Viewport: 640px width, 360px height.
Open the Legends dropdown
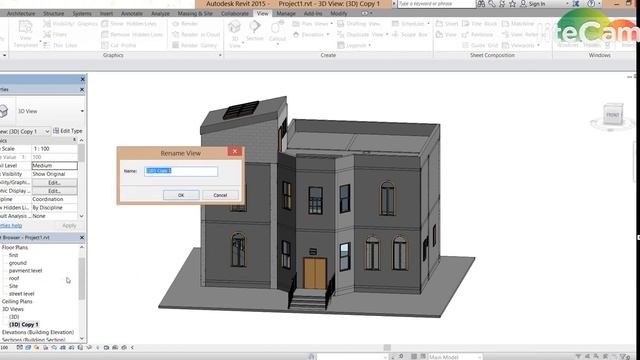[x=354, y=45]
